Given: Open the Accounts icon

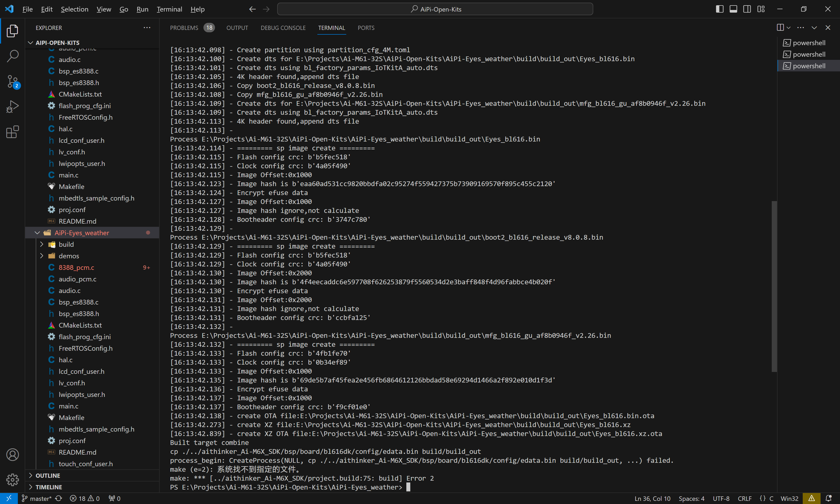Looking at the screenshot, I should [13, 454].
